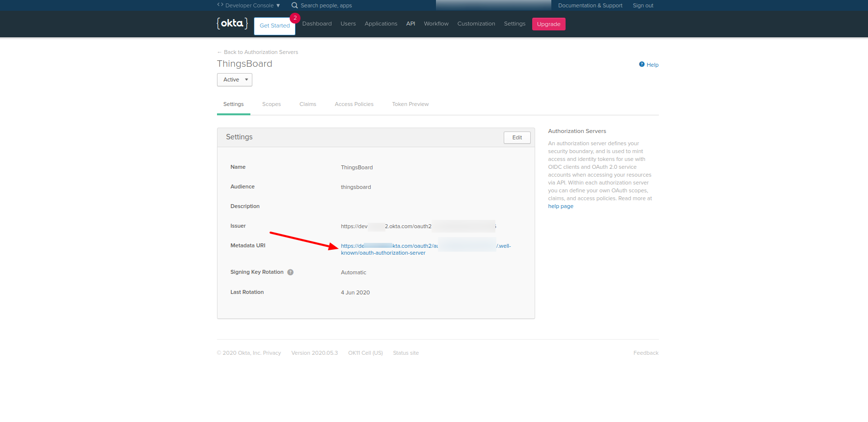Screen dimensions: 868x422
Task: Open the Metadata URI link
Action: [383, 253]
